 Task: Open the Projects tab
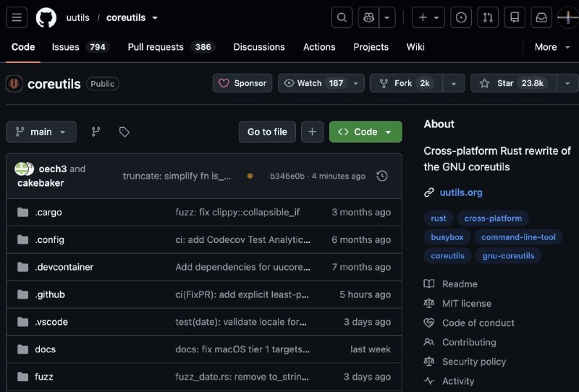coord(371,47)
